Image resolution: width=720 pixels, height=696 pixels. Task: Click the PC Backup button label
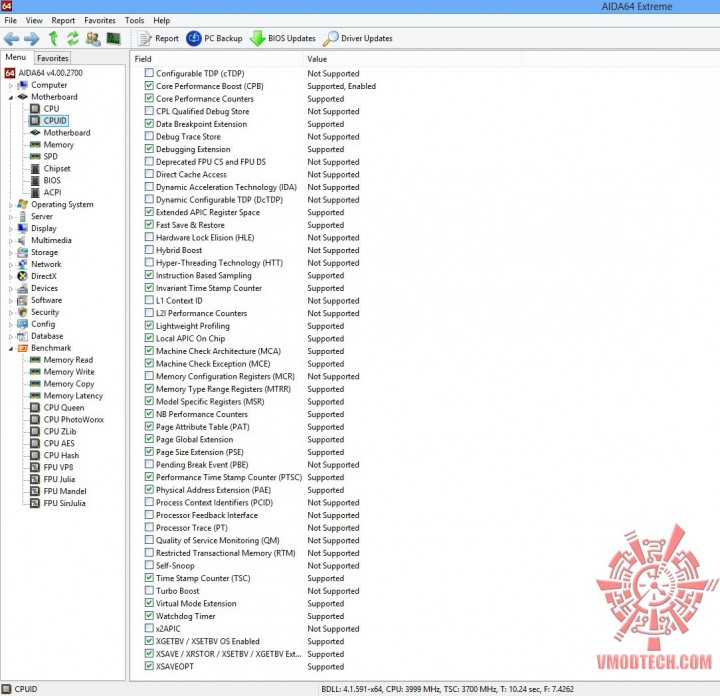click(223, 39)
